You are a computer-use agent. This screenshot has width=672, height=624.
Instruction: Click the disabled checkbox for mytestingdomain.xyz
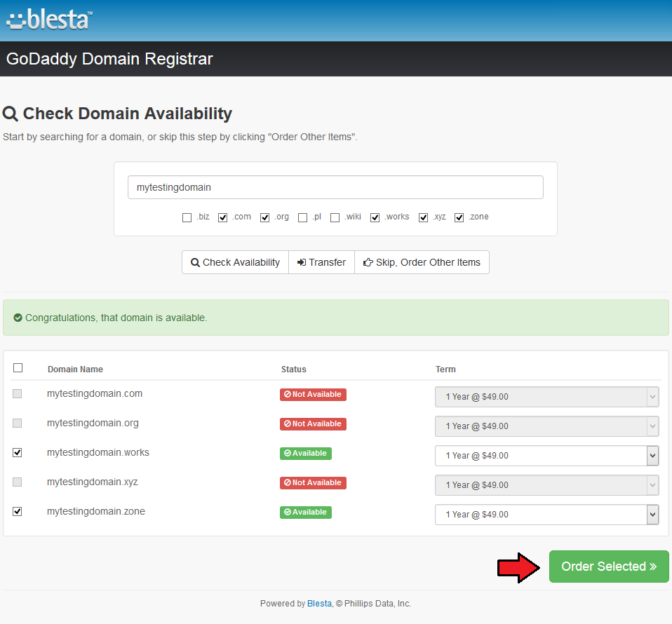tap(17, 482)
